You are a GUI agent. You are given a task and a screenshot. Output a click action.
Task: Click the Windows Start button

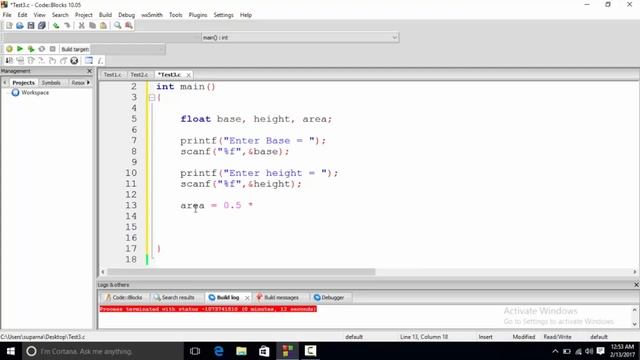click(11, 351)
